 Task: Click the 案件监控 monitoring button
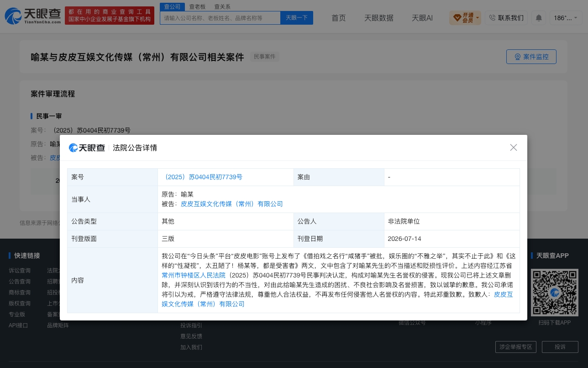pyautogui.click(x=531, y=57)
